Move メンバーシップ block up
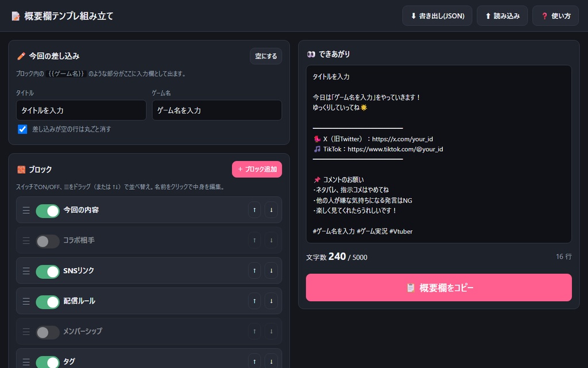 (x=254, y=332)
